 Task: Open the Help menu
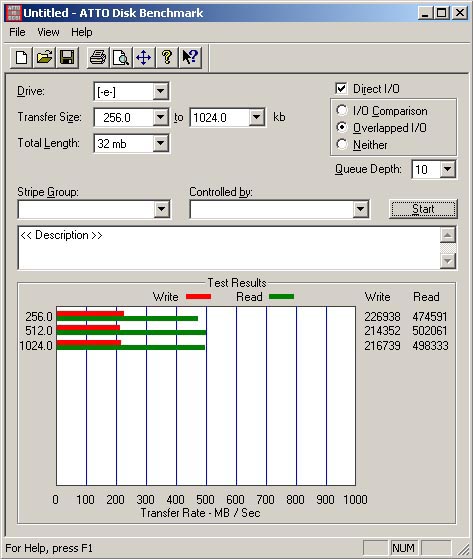click(82, 32)
